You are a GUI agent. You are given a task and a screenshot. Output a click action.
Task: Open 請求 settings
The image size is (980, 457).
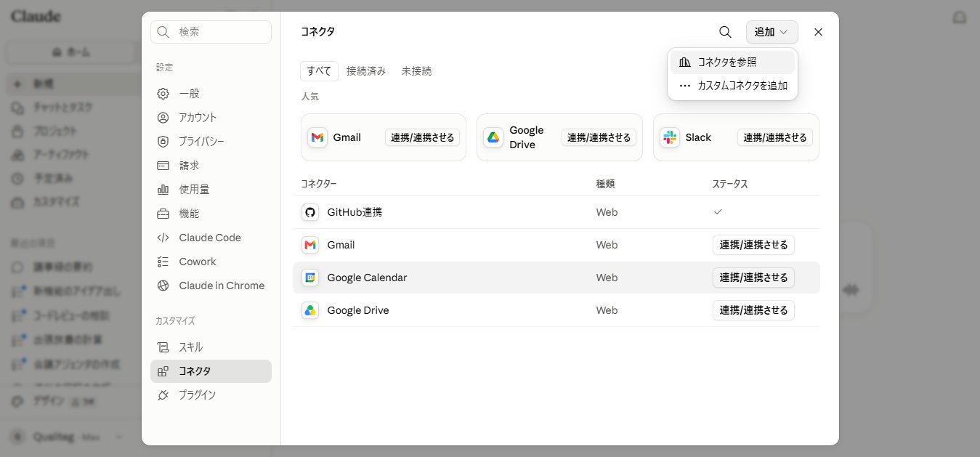(x=211, y=166)
